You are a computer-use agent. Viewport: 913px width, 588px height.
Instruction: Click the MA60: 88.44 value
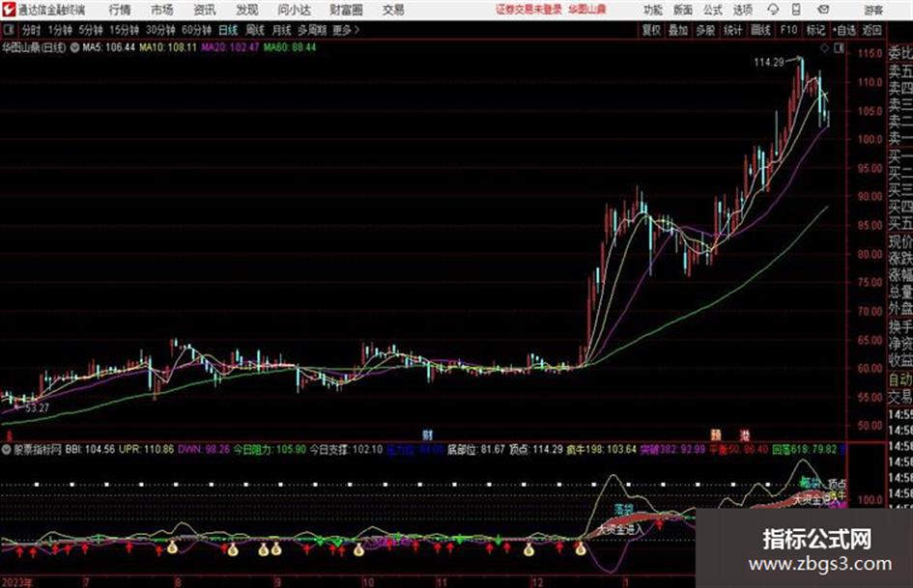pyautogui.click(x=290, y=47)
